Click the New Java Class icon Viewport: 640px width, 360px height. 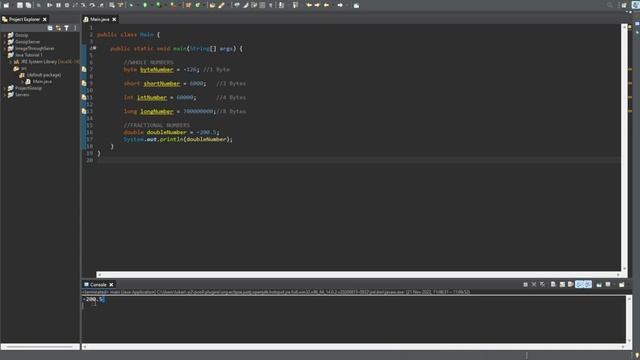[x=198, y=5]
